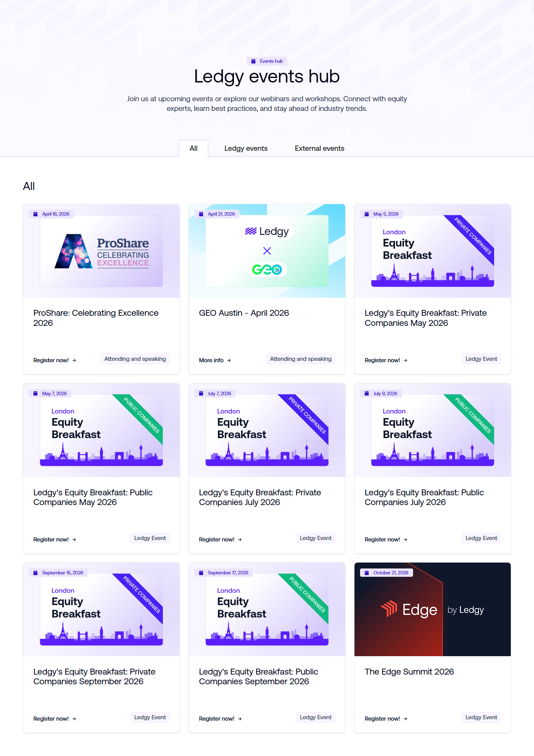Switch to the All tab
The width and height of the screenshot is (534, 756).
[x=193, y=148]
